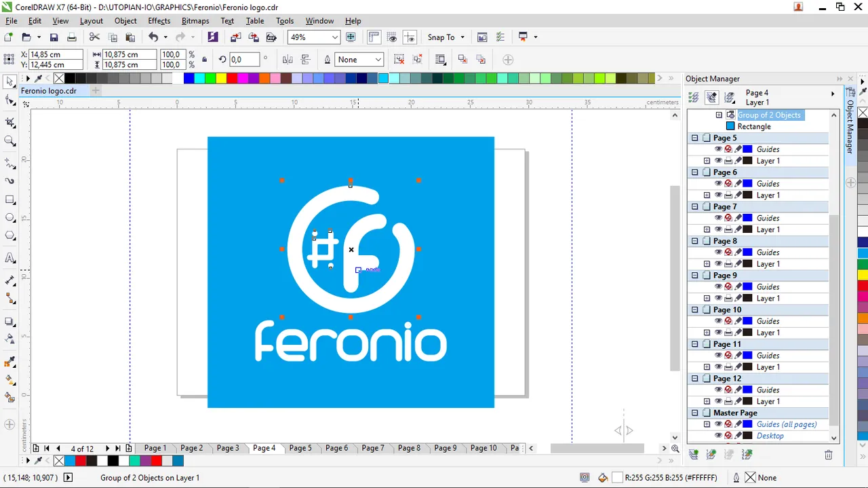Click the Cut scissors icon
Screen dimensions: 868x488
pyautogui.click(x=94, y=37)
